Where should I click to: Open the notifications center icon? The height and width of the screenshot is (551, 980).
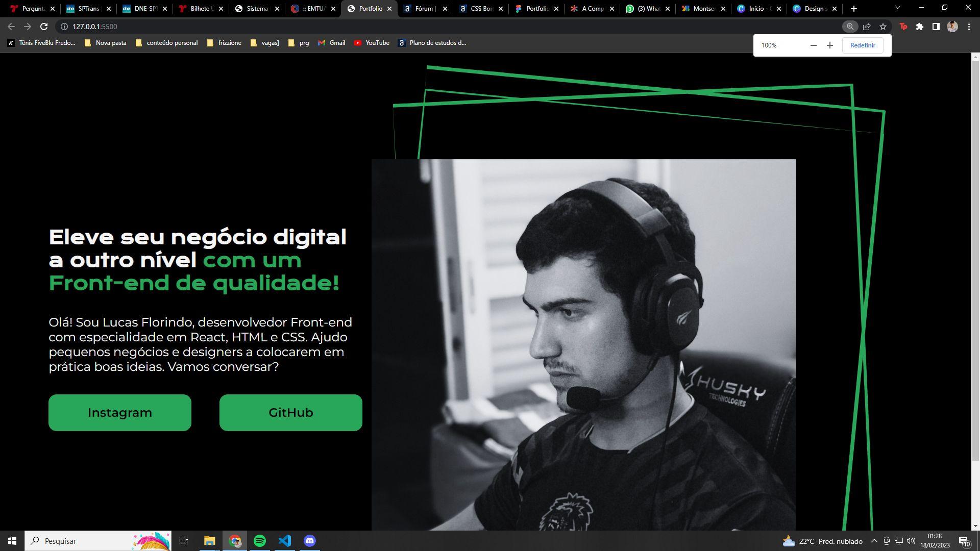click(x=964, y=541)
